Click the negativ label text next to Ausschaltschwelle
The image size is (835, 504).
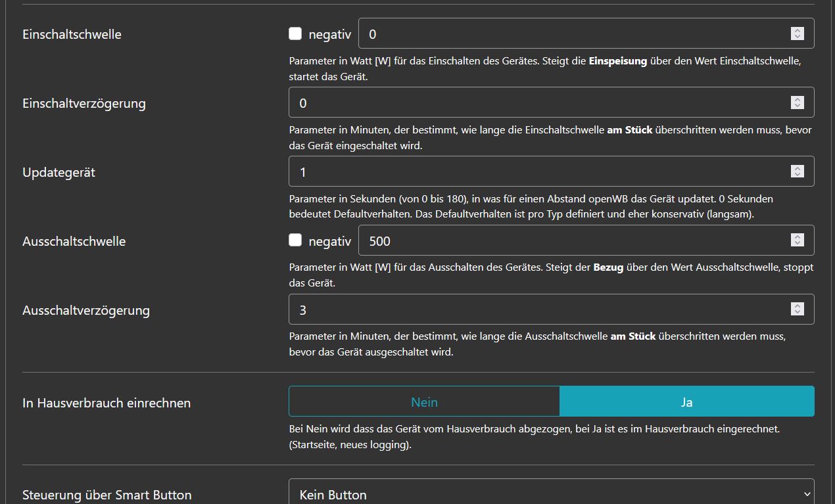(329, 241)
